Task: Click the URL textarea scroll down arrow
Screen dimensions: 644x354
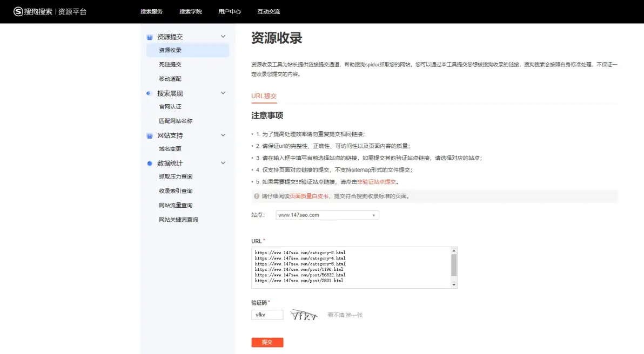Action: (454, 285)
